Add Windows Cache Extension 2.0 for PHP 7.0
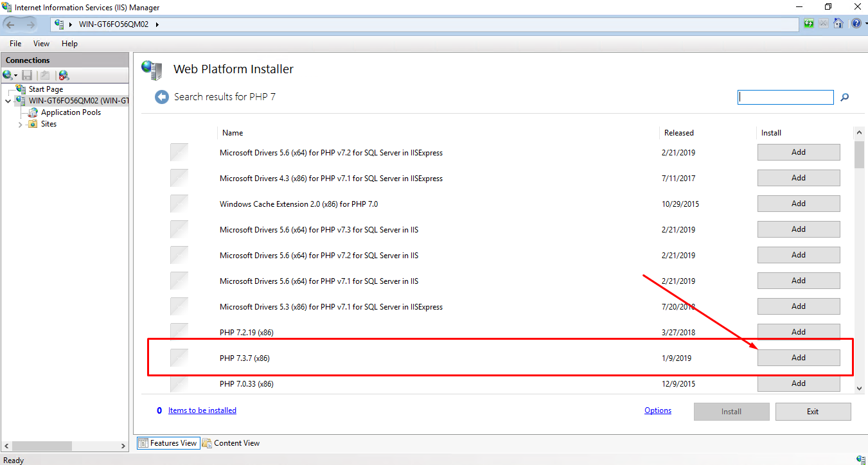 [799, 204]
